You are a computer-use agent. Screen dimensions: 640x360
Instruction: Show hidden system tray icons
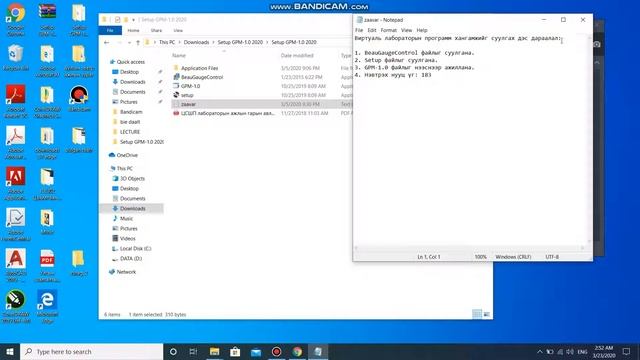[540, 351]
